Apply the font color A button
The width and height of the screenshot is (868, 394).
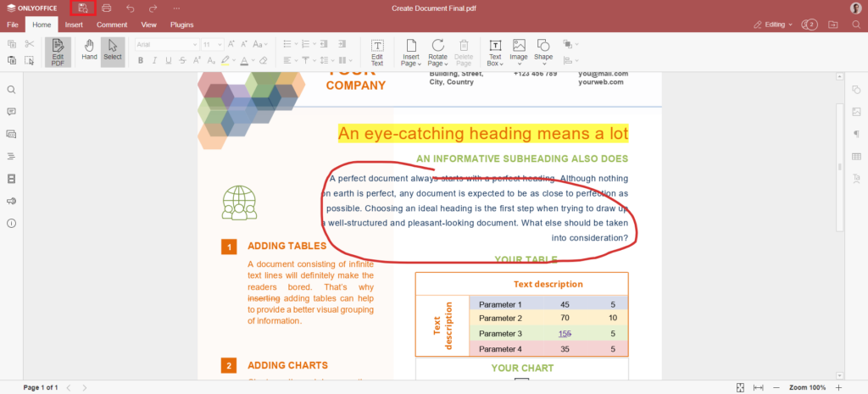[x=243, y=60]
